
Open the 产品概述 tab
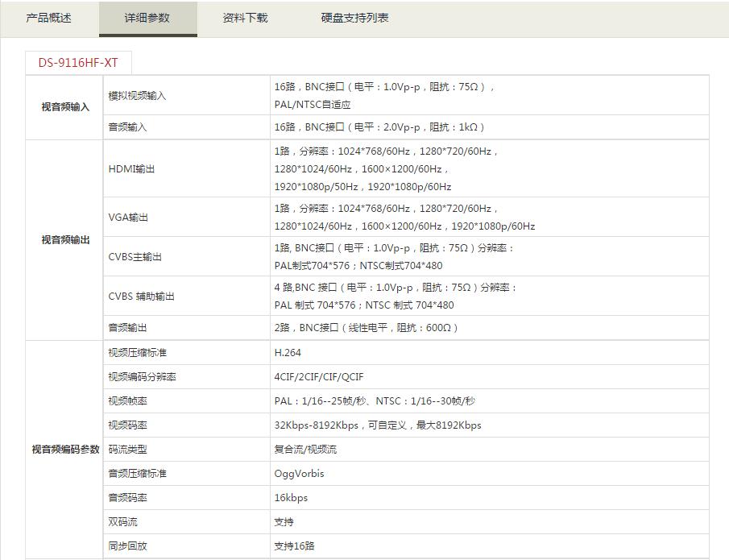(48, 18)
